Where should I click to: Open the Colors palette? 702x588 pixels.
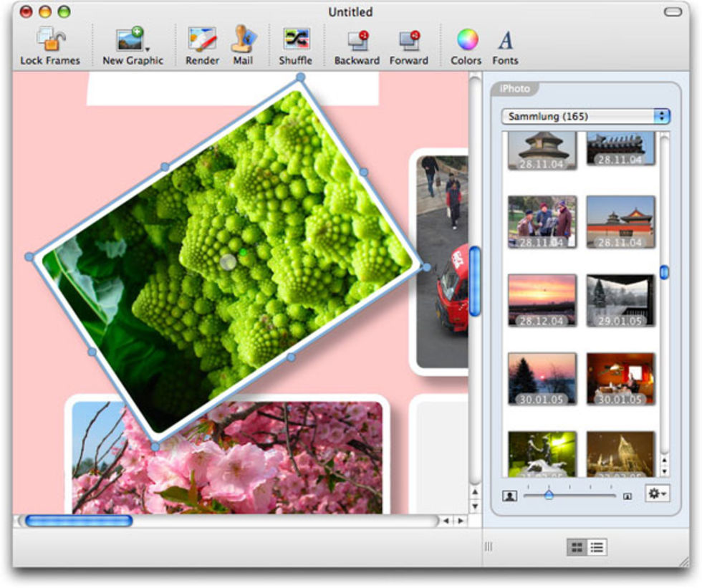click(466, 40)
